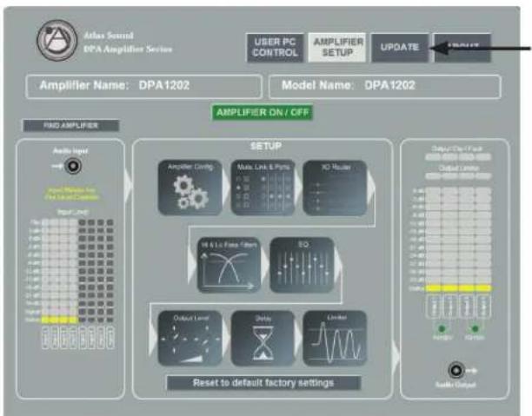
Task: Open the EQ sliders tile
Action: (303, 265)
